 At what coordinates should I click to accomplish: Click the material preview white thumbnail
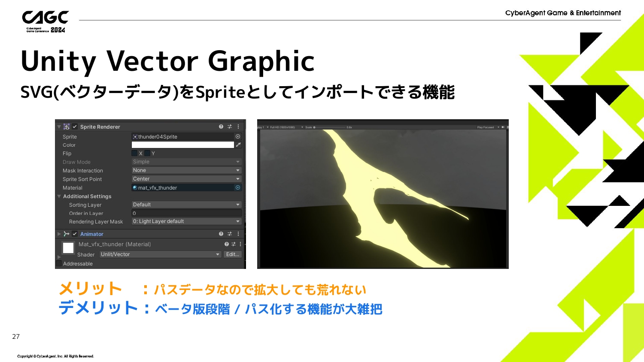(68, 248)
